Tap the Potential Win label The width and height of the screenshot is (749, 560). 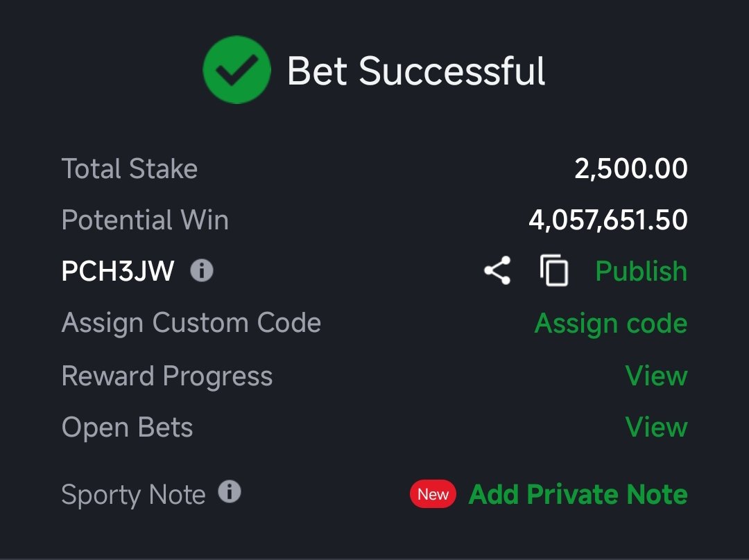pyautogui.click(x=145, y=220)
